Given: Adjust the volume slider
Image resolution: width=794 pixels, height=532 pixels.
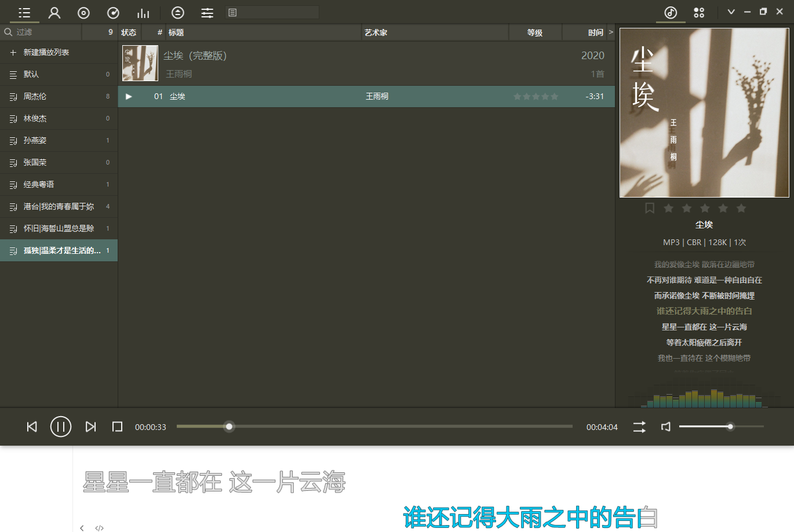Looking at the screenshot, I should (722, 427).
